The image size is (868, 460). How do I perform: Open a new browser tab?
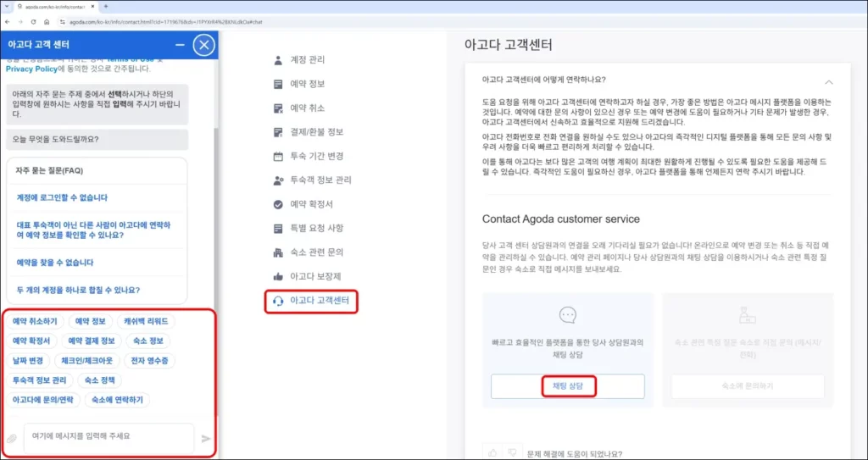click(106, 7)
